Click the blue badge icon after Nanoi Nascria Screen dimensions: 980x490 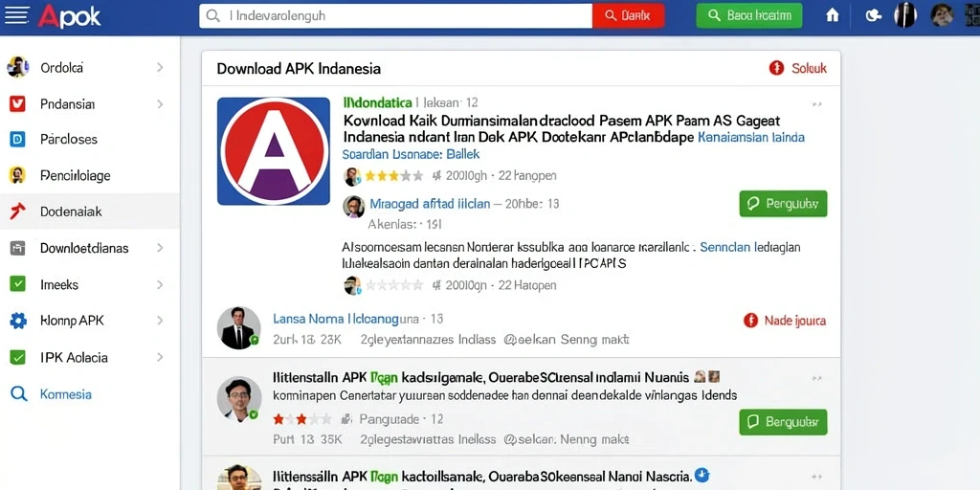[x=702, y=475]
